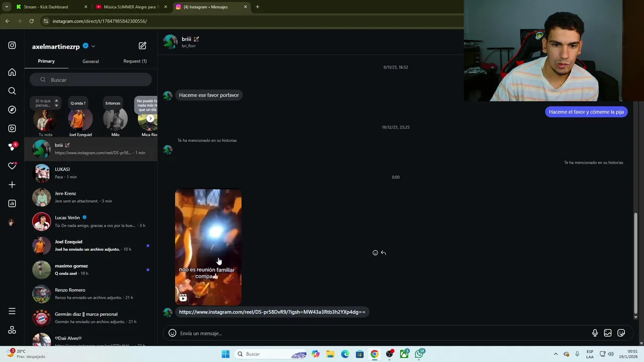Click the Buscar conversations search field

click(x=91, y=79)
